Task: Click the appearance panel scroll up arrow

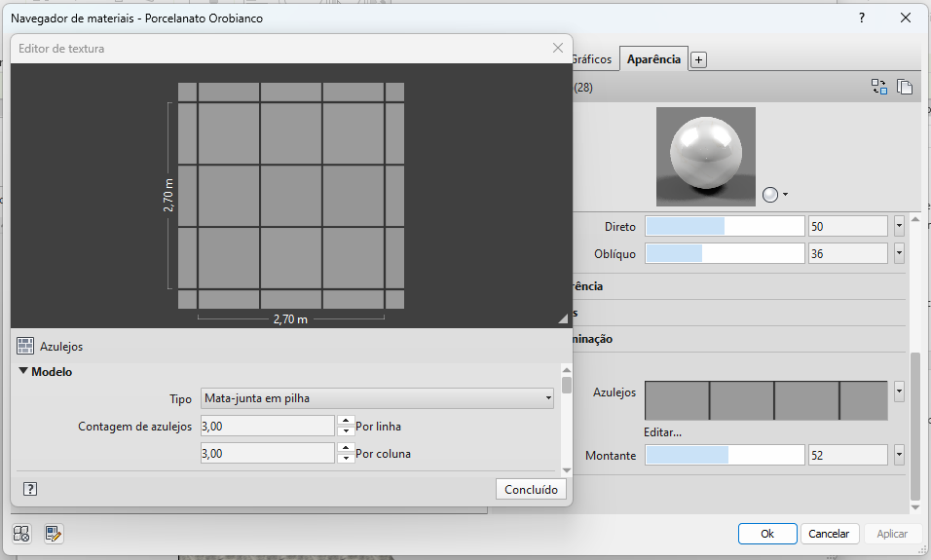Action: (x=915, y=219)
